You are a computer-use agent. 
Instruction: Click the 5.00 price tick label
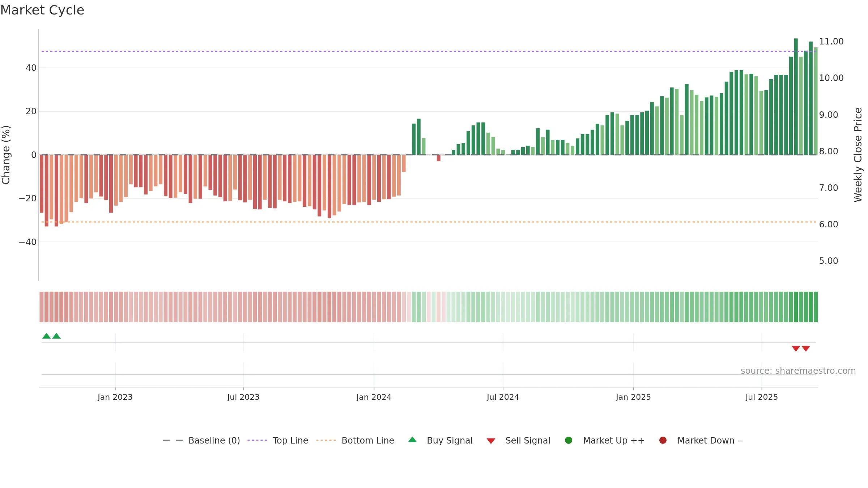point(829,261)
